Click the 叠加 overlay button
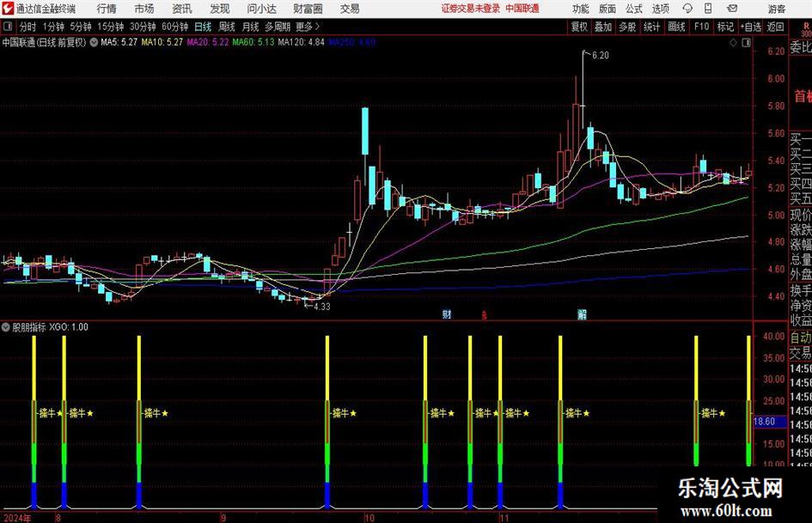812x523 pixels. (x=603, y=27)
